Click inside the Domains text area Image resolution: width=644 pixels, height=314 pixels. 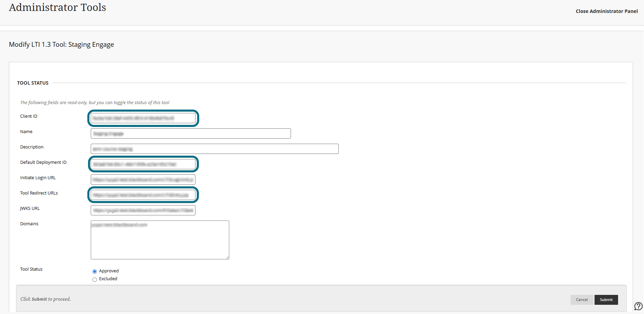(x=160, y=240)
